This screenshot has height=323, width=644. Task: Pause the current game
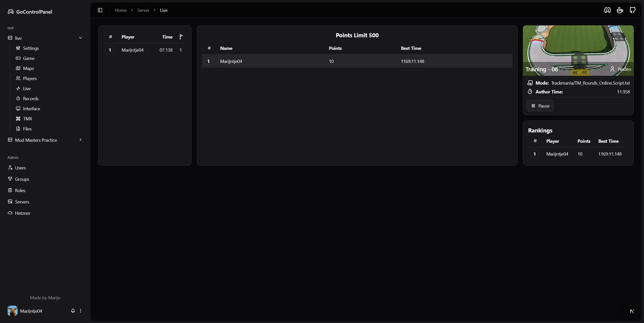pos(540,106)
